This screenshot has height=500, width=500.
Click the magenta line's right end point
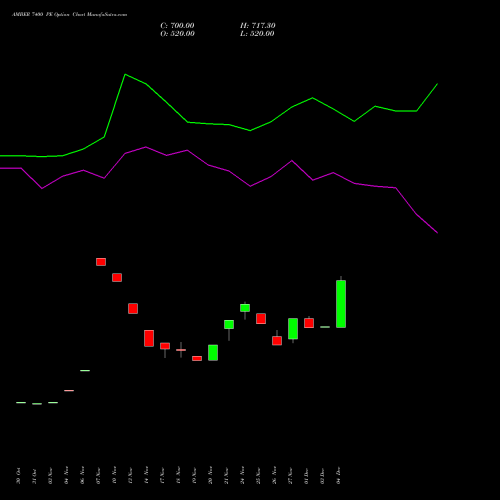pos(437,233)
